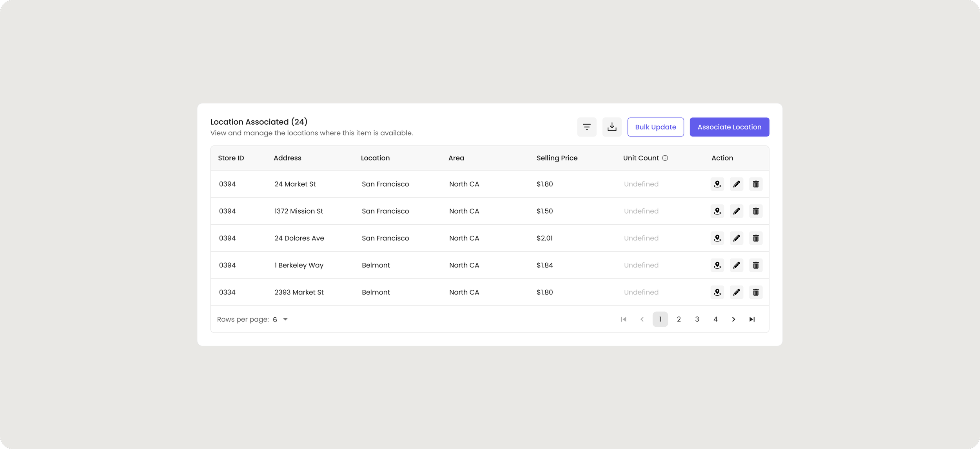Image resolution: width=980 pixels, height=449 pixels.
Task: Delete the 1372 Mission St row
Action: pyautogui.click(x=755, y=211)
